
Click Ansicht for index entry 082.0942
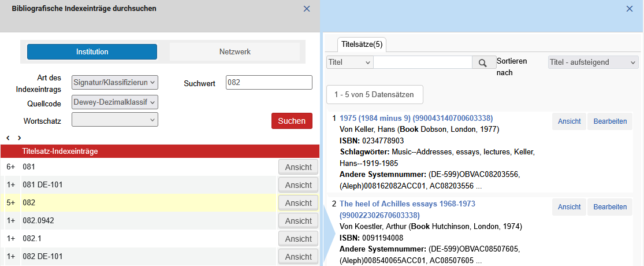click(x=298, y=221)
